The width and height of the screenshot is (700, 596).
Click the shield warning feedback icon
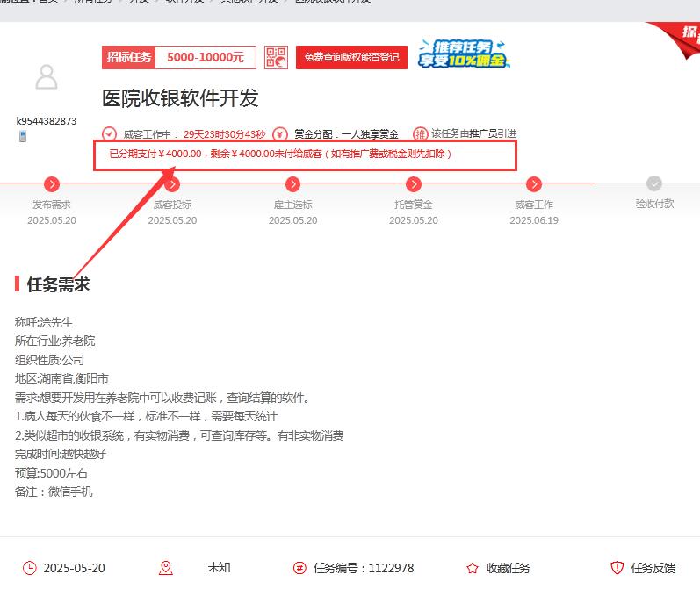617,568
